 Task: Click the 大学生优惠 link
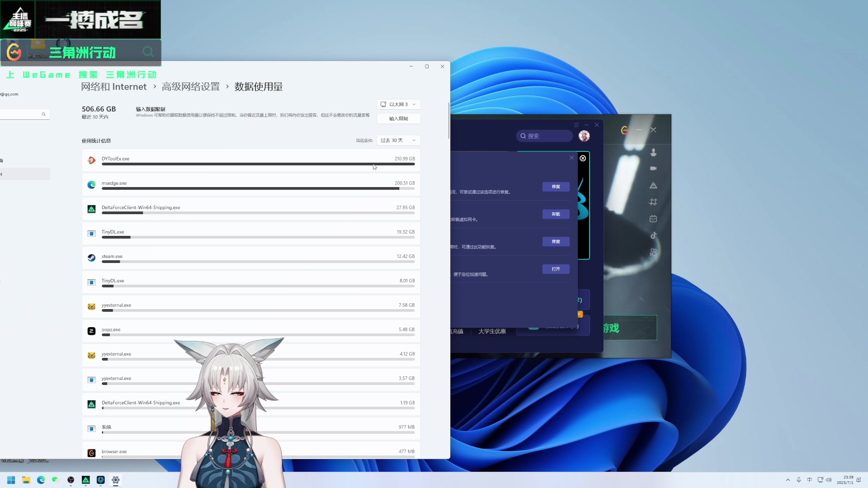click(492, 331)
